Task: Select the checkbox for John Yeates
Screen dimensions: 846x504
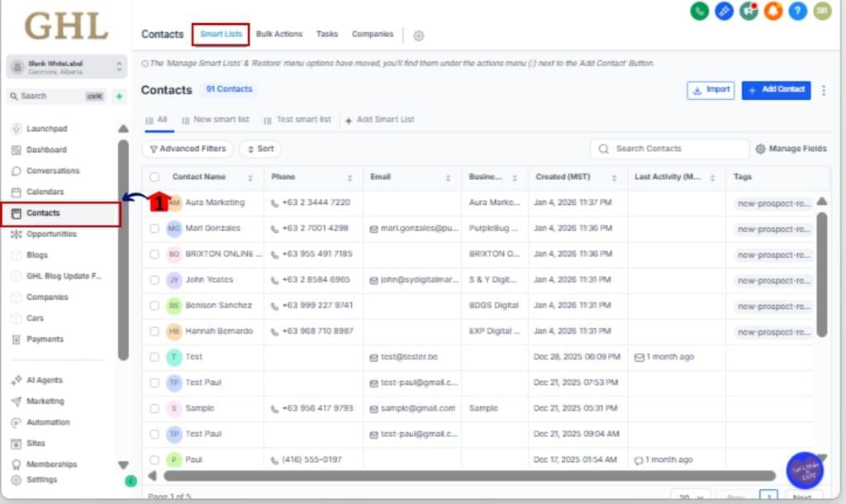Action: pyautogui.click(x=155, y=279)
